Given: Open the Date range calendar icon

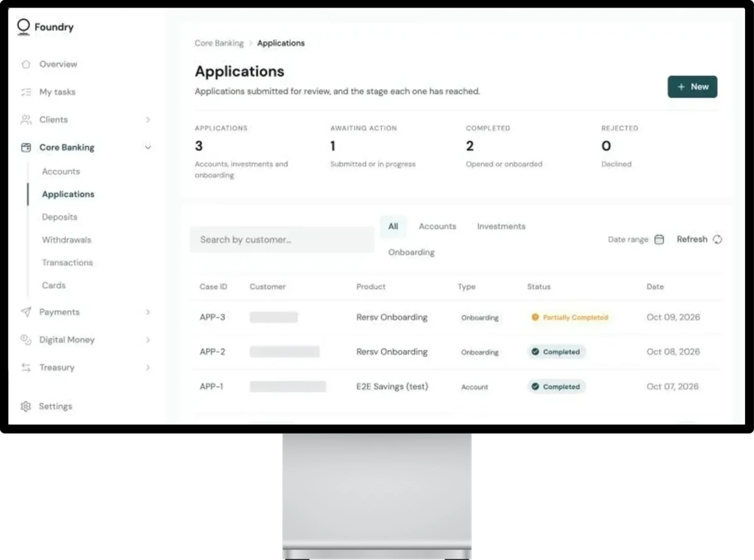Looking at the screenshot, I should [x=659, y=239].
